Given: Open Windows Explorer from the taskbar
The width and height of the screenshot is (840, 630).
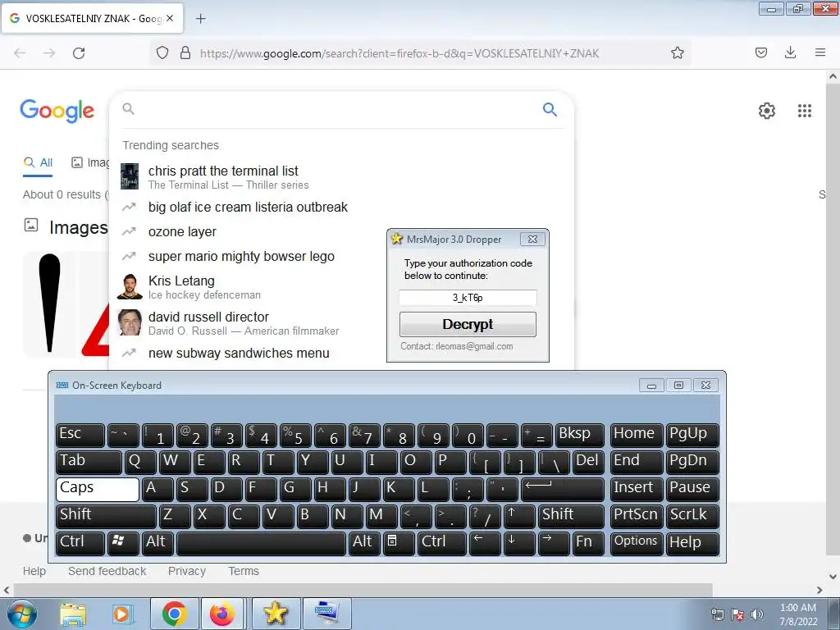Looking at the screenshot, I should pyautogui.click(x=73, y=614).
